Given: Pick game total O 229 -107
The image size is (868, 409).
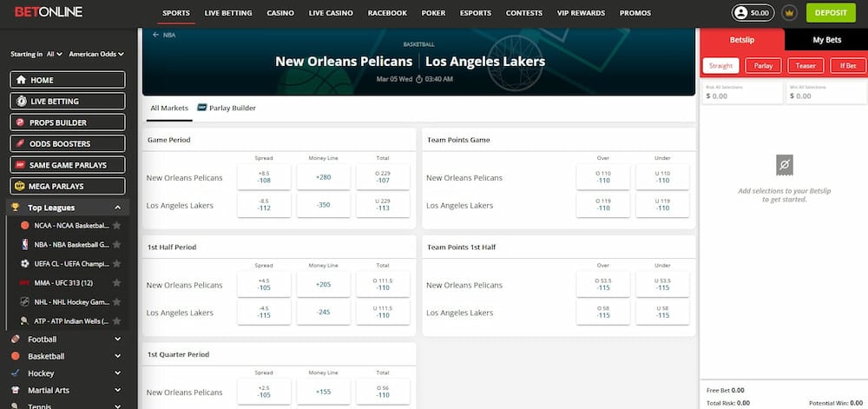Looking at the screenshot, I should click(383, 177).
